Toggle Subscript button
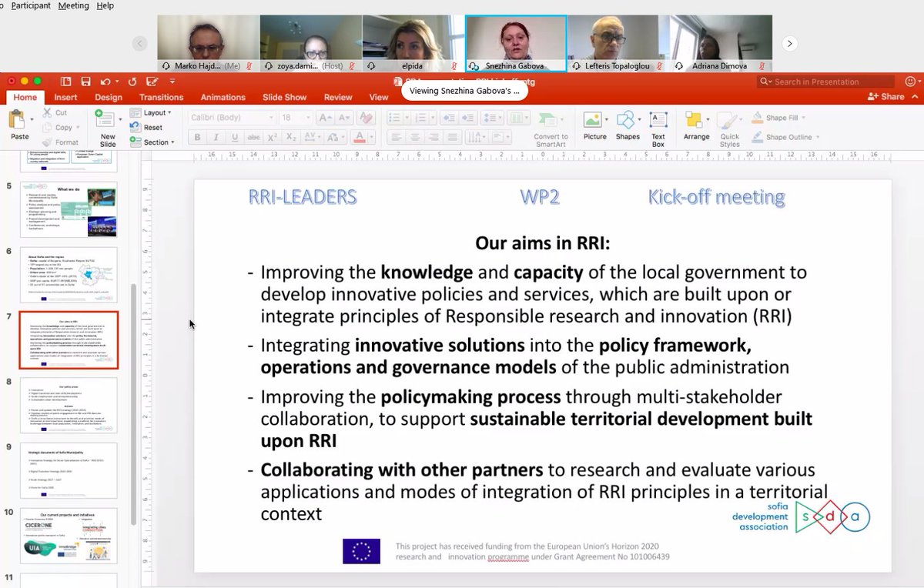Image resolution: width=924 pixels, height=588 pixels. (291, 138)
